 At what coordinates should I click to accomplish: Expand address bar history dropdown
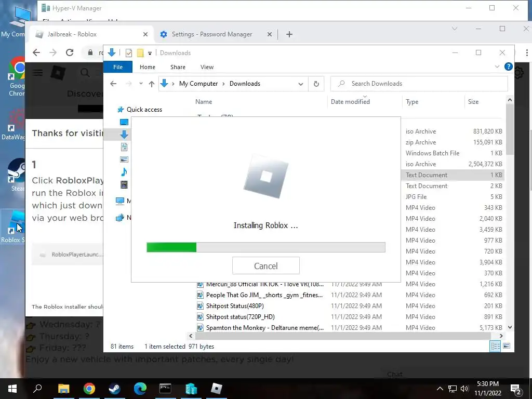point(301,84)
